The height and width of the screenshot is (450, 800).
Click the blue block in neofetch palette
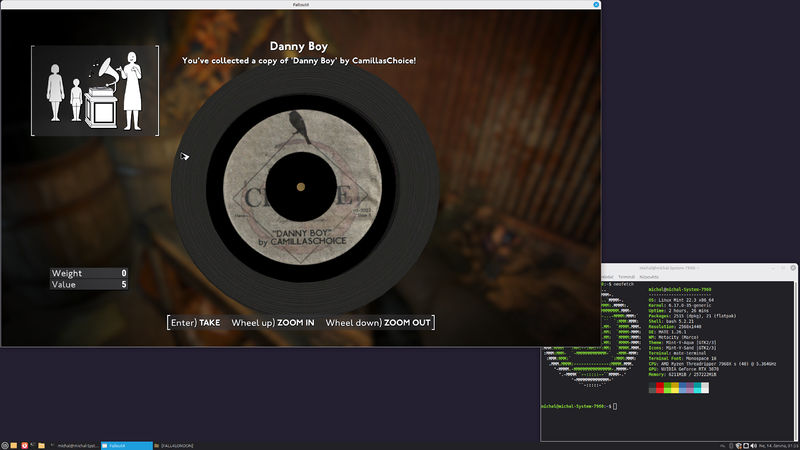coord(682,388)
